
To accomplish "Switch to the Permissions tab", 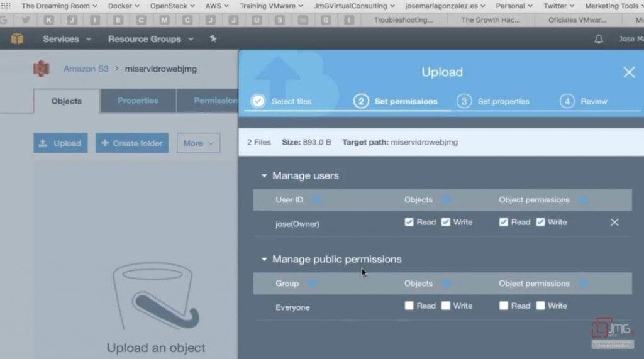I will pyautogui.click(x=208, y=101).
